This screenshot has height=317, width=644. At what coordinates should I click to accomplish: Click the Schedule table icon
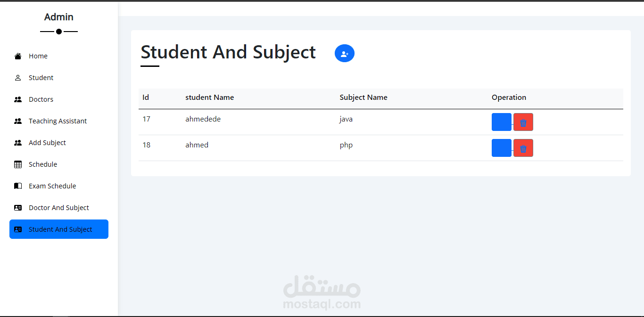(18, 164)
